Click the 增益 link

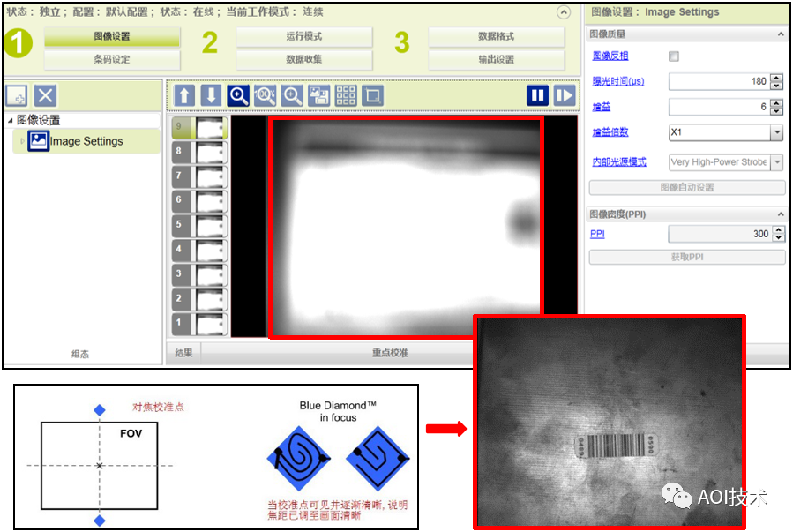point(602,107)
